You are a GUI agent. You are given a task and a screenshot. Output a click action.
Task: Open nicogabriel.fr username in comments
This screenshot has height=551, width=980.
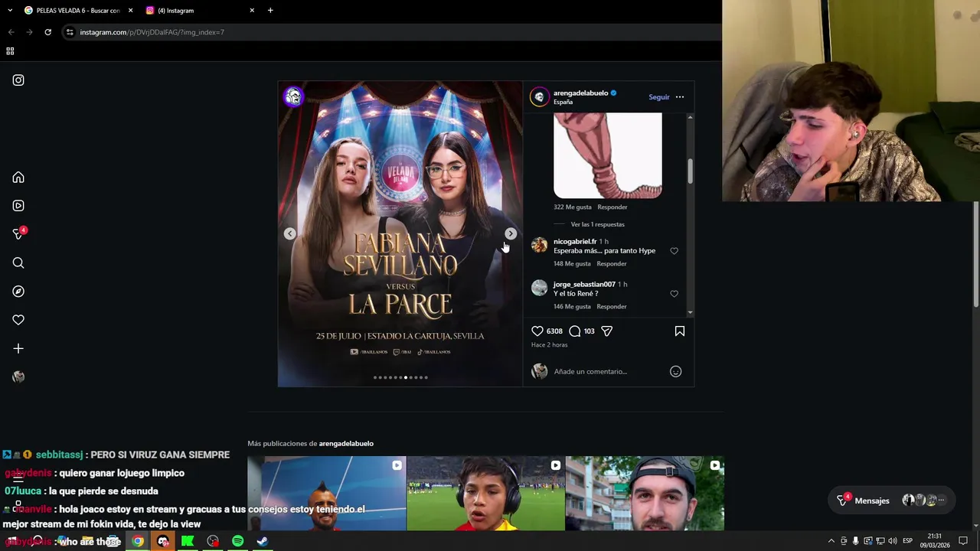point(575,242)
